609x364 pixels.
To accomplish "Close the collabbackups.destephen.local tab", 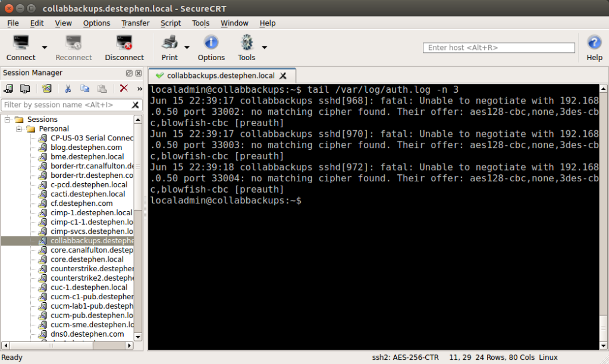I will [x=283, y=76].
